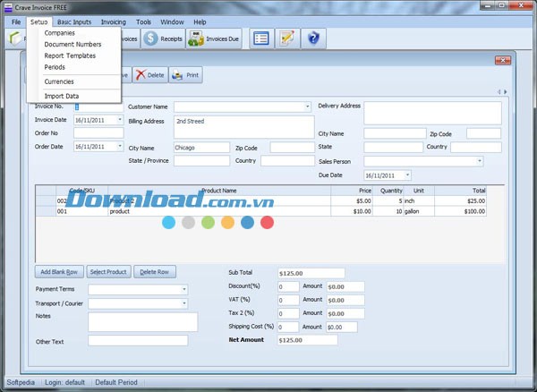
Task: Open the Due Date picker dropdown
Action: [x=407, y=175]
